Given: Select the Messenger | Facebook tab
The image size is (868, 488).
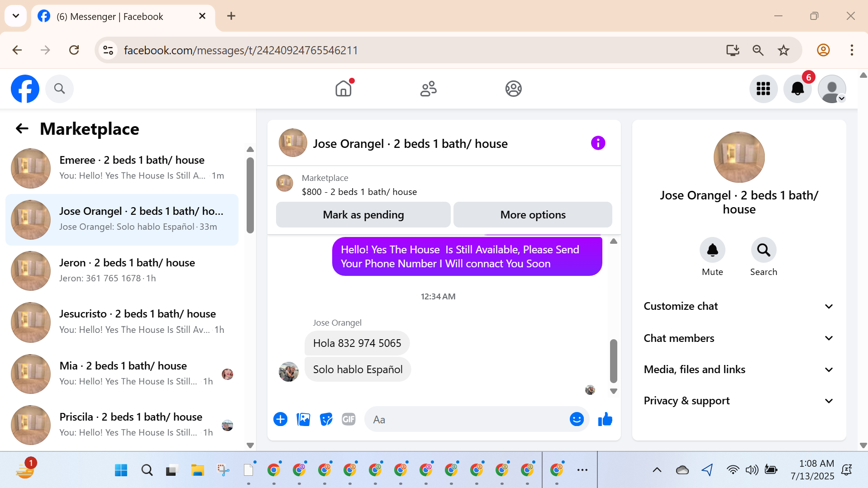Looking at the screenshot, I should pos(122,16).
